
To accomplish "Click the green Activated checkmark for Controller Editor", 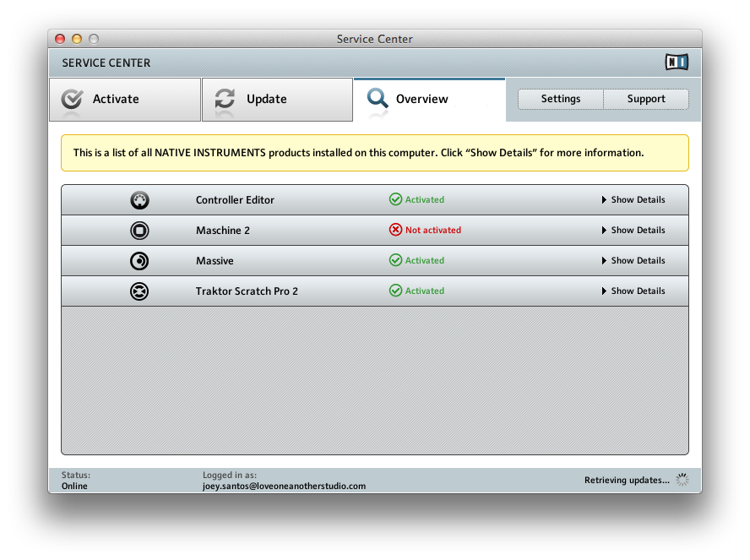I will (395, 199).
